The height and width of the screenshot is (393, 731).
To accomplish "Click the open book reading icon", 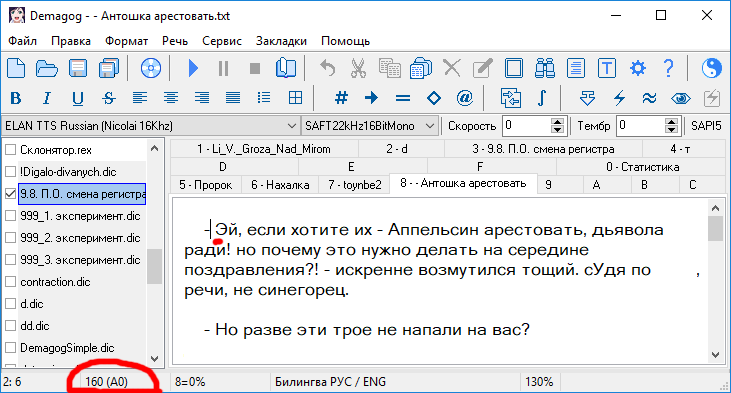I will 285,69.
